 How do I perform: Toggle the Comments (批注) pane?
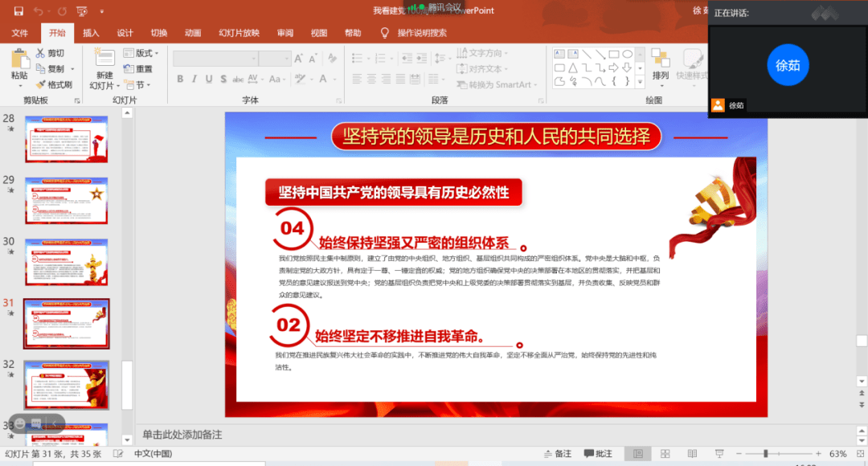tap(599, 454)
